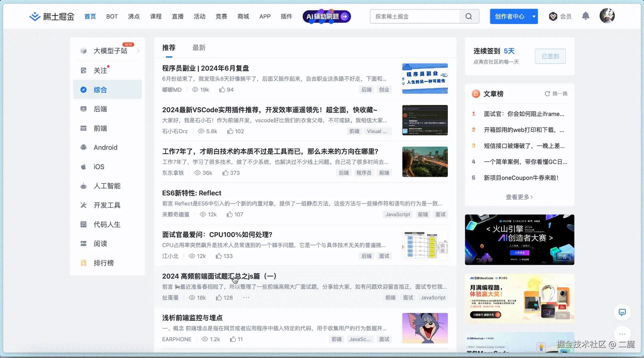644x358 pixels.
Task: Expand the 大模型子站 chevron
Action: 139,50
